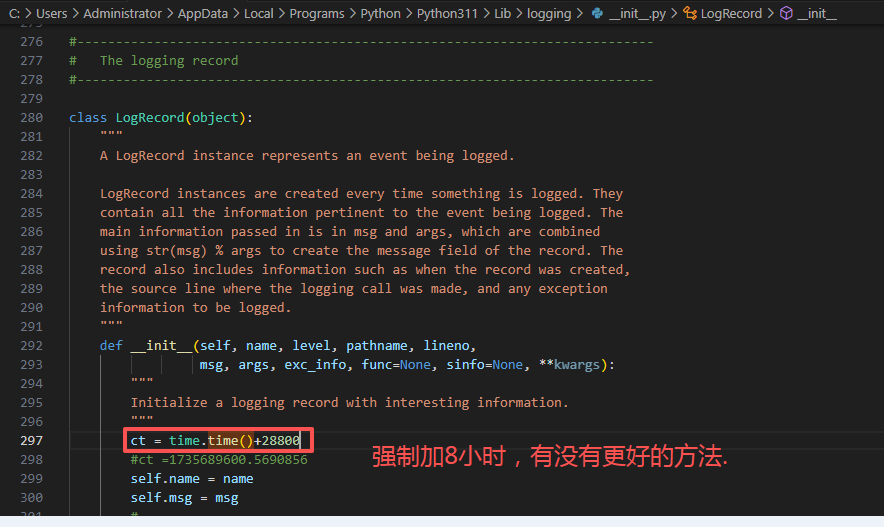Screen dimensions: 884x527
Task: Place cursor on +28800 value
Action: [277, 440]
